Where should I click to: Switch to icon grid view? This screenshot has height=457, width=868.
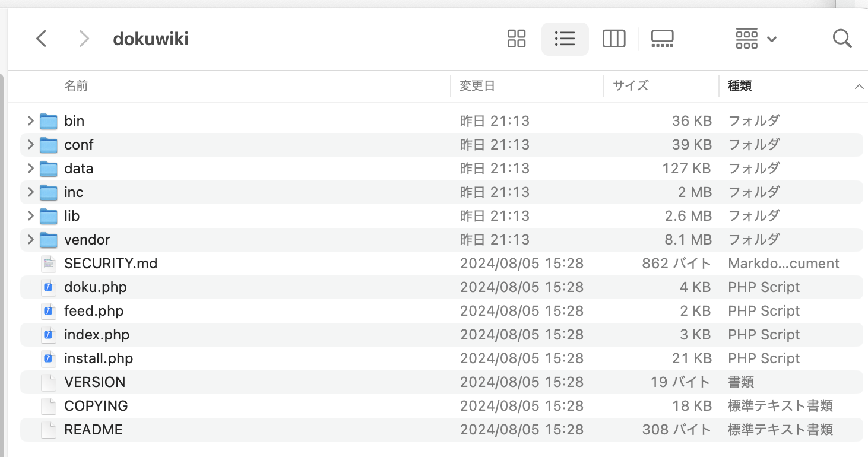point(516,39)
